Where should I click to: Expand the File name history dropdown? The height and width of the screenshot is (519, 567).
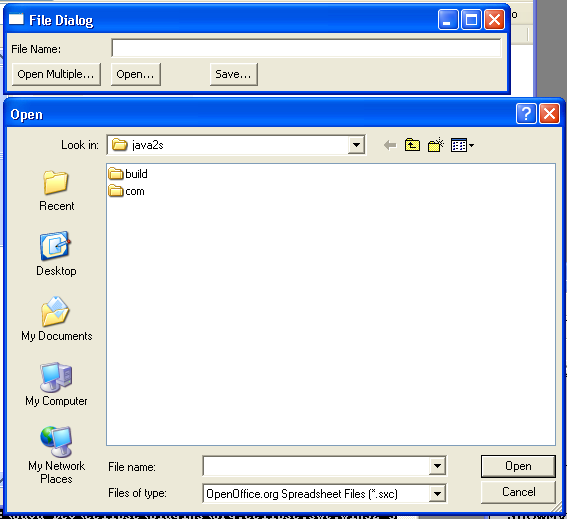(x=437, y=466)
